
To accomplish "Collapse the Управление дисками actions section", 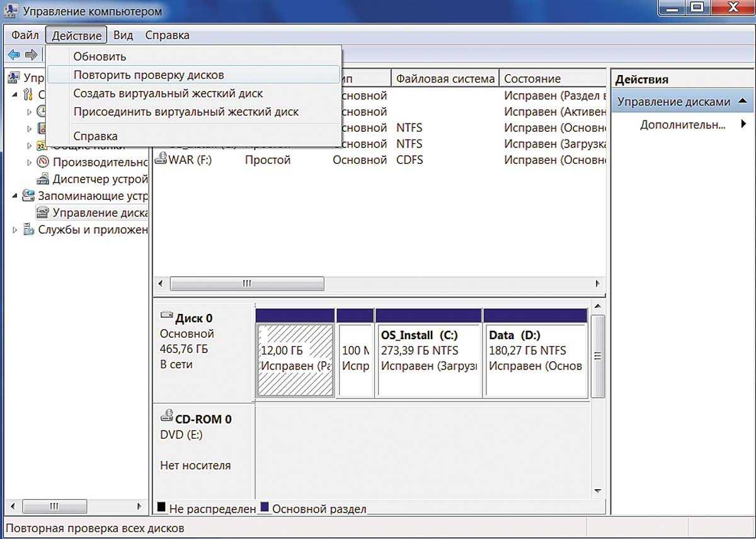I will [742, 101].
